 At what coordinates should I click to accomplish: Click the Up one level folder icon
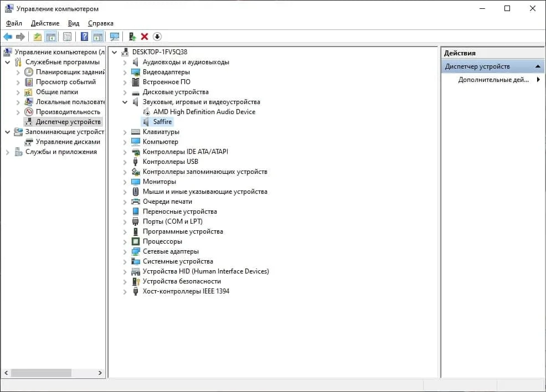(37, 37)
